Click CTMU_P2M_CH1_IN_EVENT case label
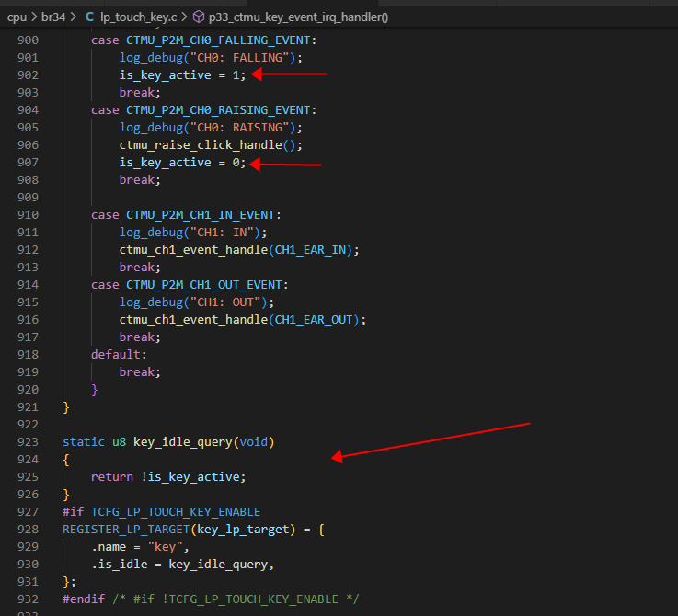The width and height of the screenshot is (678, 616). [201, 215]
